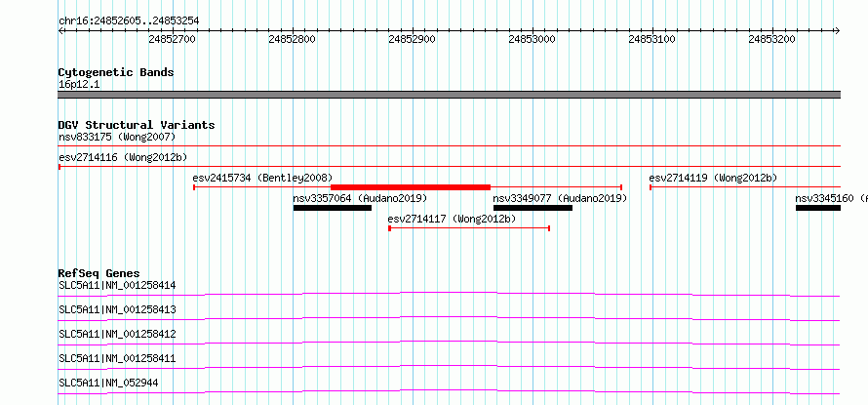Image resolution: width=868 pixels, height=405 pixels.
Task: Click the Cytogenetic Bands track title
Action: pos(116,72)
